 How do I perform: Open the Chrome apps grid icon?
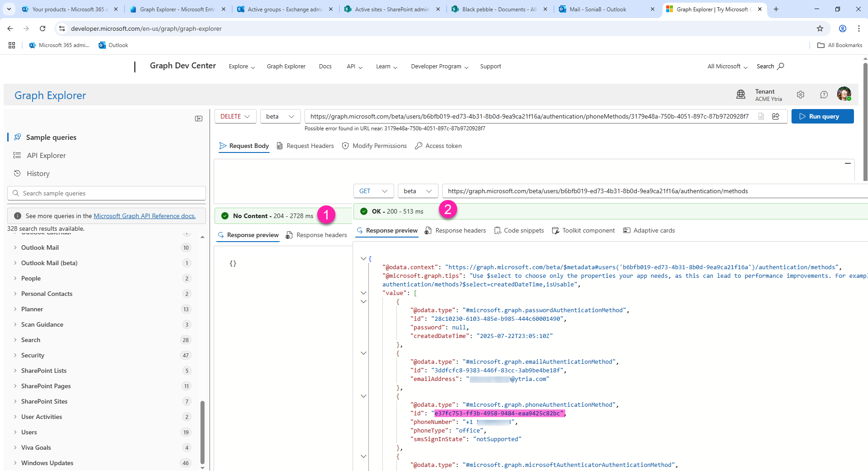pyautogui.click(x=12, y=45)
